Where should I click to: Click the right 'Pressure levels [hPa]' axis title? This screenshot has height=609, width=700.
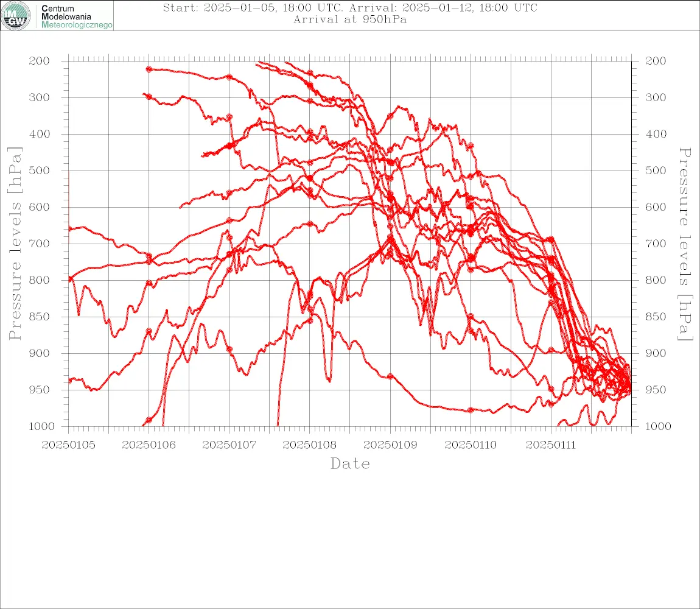click(x=685, y=244)
